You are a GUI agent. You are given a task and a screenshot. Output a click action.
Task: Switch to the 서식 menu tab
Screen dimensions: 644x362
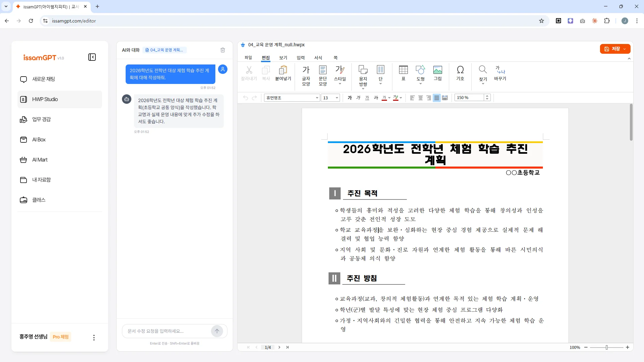click(318, 57)
